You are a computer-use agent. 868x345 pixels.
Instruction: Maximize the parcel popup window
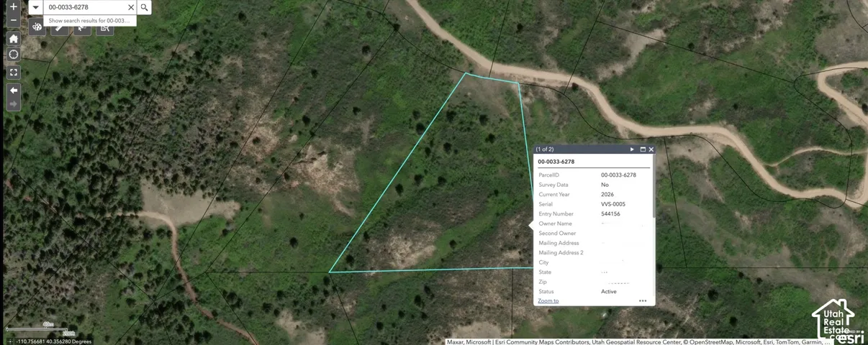point(643,149)
